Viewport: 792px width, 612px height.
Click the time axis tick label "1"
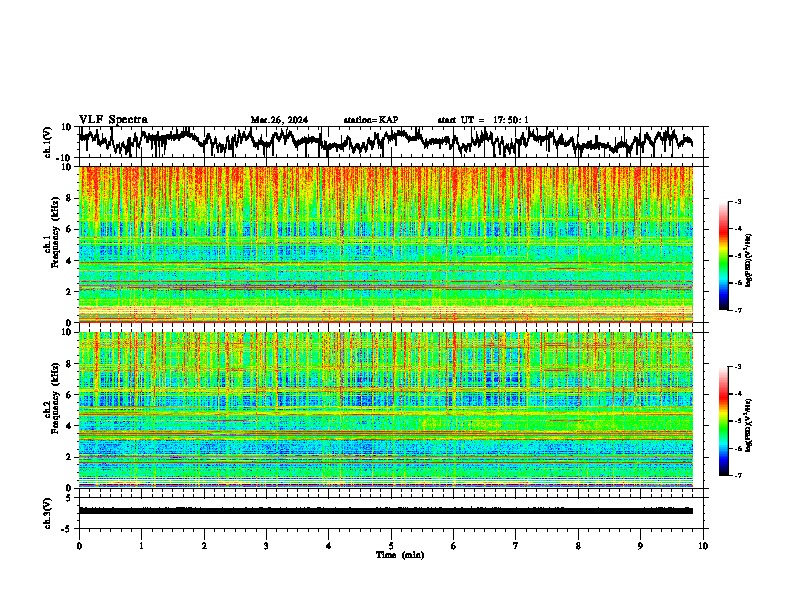click(141, 546)
